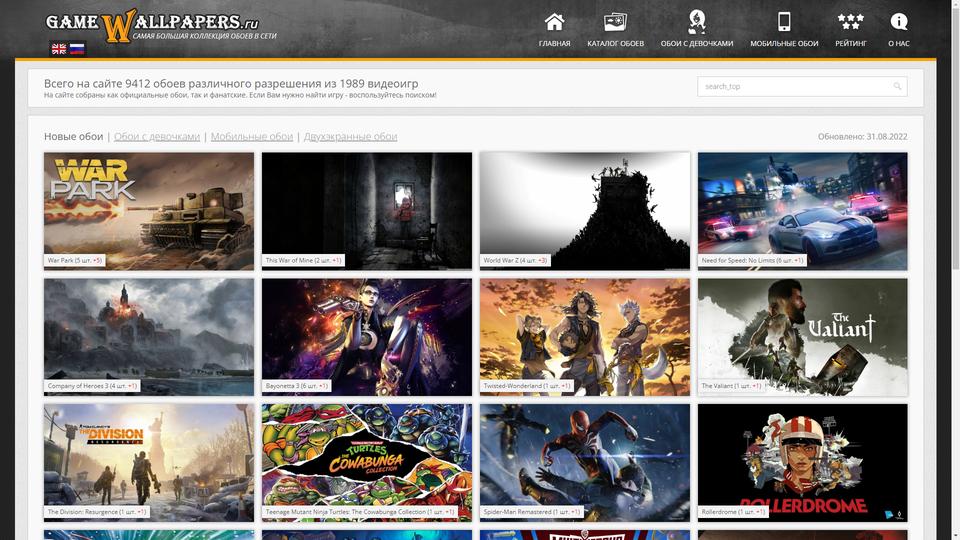Open the Каталог обоев catalog icon

pos(615,22)
